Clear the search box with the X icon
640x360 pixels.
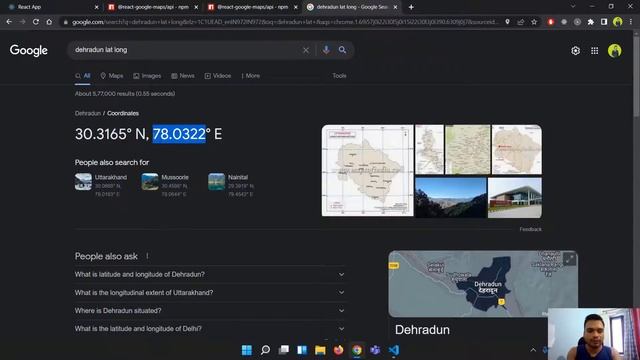tap(306, 50)
